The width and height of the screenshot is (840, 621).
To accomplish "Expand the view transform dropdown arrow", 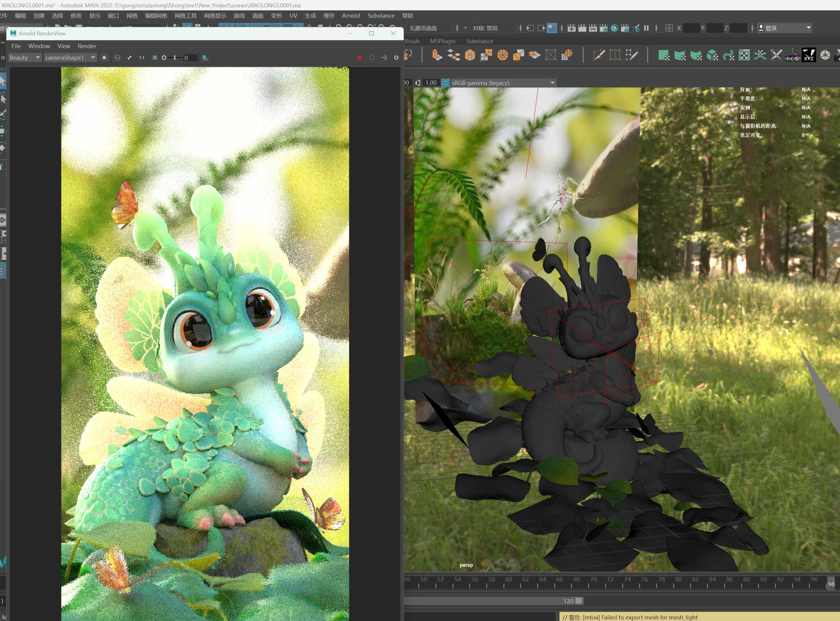I will pos(552,83).
